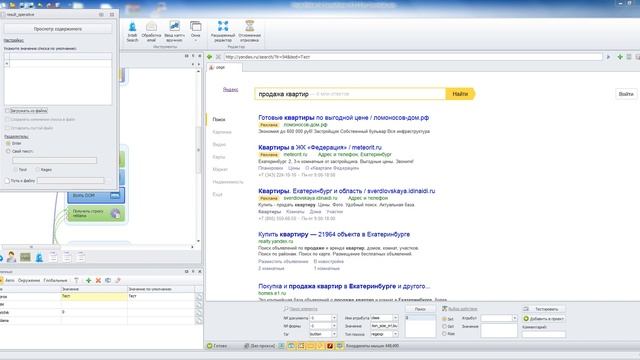Screen dimensions: 640x360
Task: Select the Enter separator radio button
Action: [8, 143]
